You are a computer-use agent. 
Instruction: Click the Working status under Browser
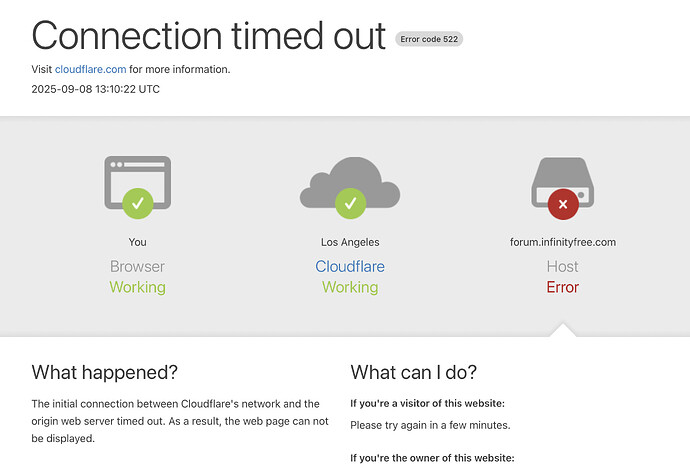point(138,287)
